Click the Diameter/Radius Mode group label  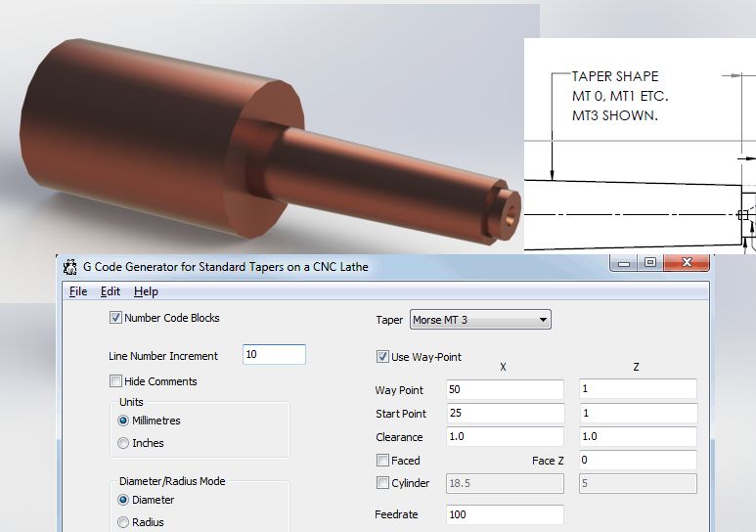click(x=172, y=481)
